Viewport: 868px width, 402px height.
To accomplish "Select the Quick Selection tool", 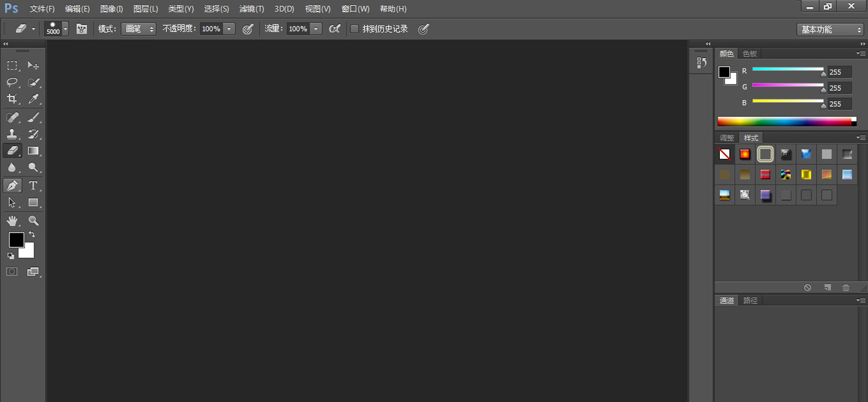I will click(x=33, y=82).
